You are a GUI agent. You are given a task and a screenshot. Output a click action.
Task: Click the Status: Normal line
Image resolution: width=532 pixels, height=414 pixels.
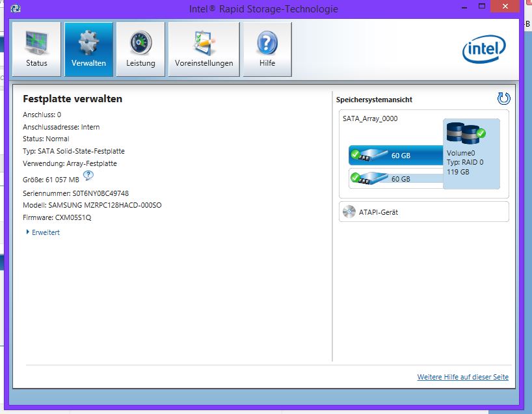coord(46,139)
